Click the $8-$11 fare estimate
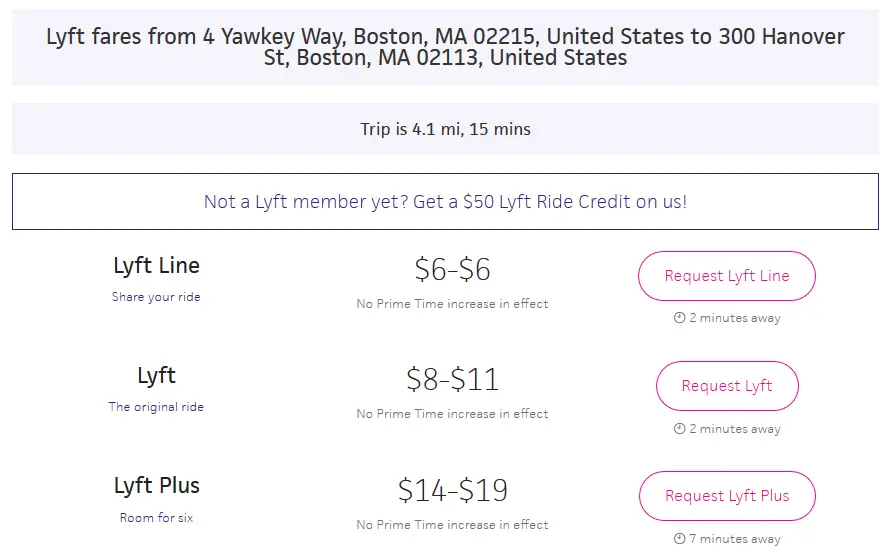The image size is (888, 558). tap(452, 379)
